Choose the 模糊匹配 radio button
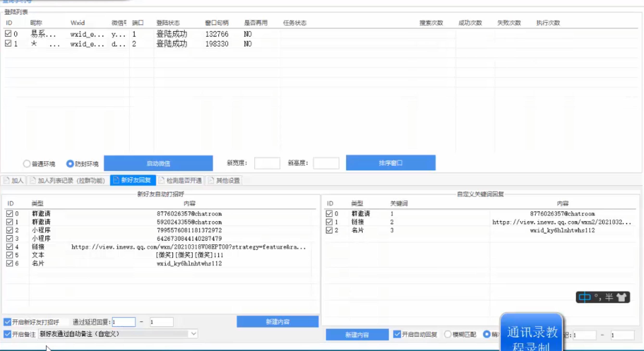 (x=448, y=334)
